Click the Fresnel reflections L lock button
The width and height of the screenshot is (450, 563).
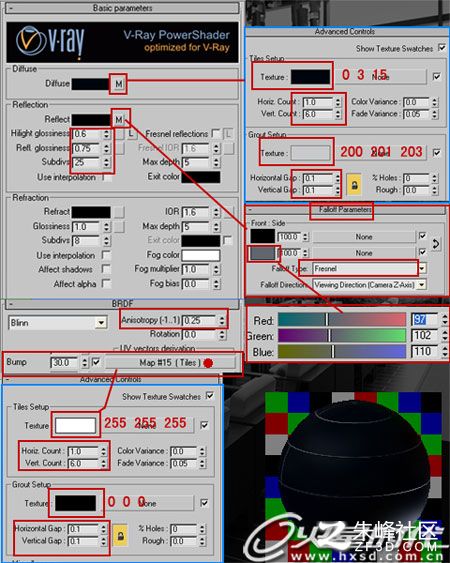coord(228,134)
